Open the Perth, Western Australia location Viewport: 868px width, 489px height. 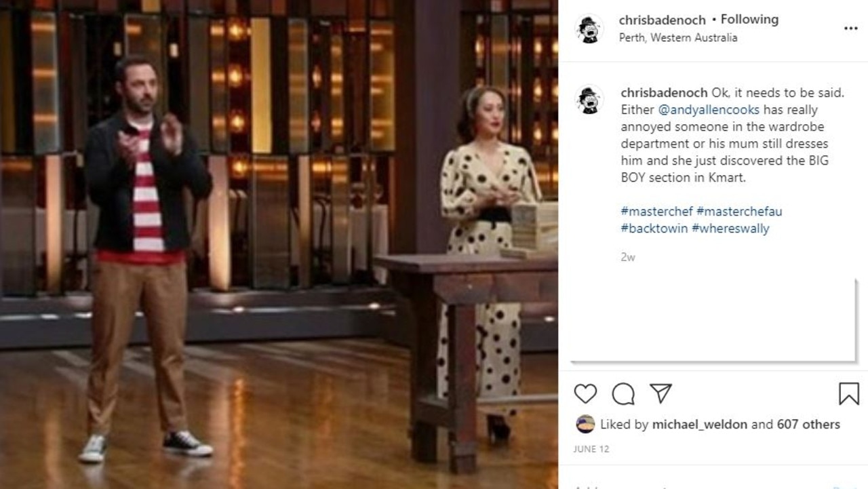[678, 37]
